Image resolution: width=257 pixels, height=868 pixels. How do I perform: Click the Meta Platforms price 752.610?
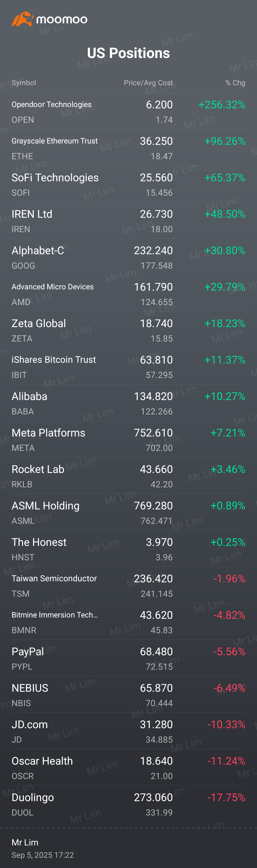coord(154,433)
